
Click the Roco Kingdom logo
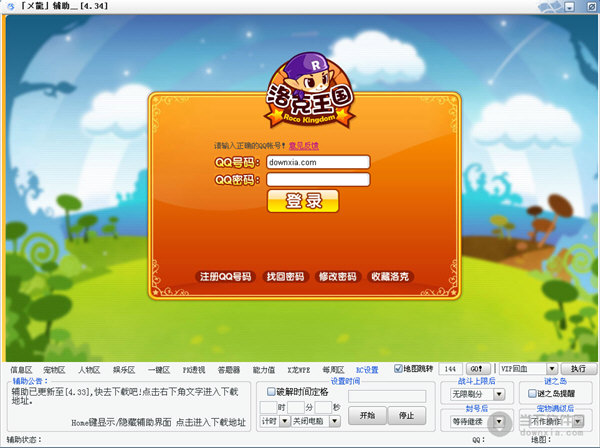tap(310, 90)
